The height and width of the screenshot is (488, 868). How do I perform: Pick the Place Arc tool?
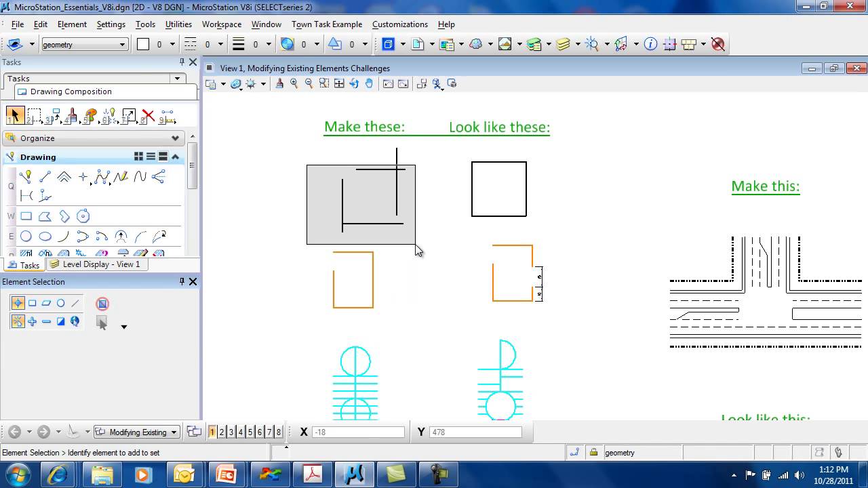[x=64, y=237]
